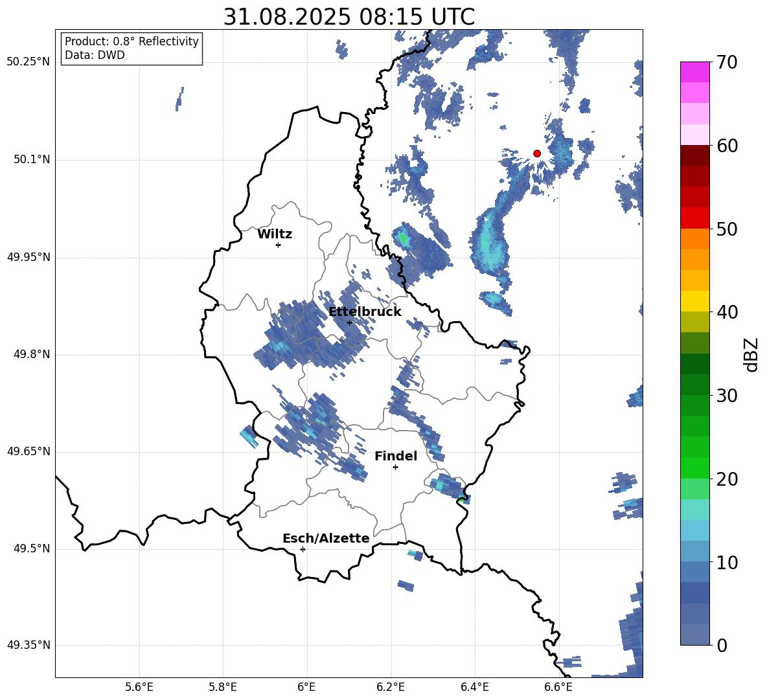
Task: Click the yellow colorbar swatch above 40
Action: [694, 301]
